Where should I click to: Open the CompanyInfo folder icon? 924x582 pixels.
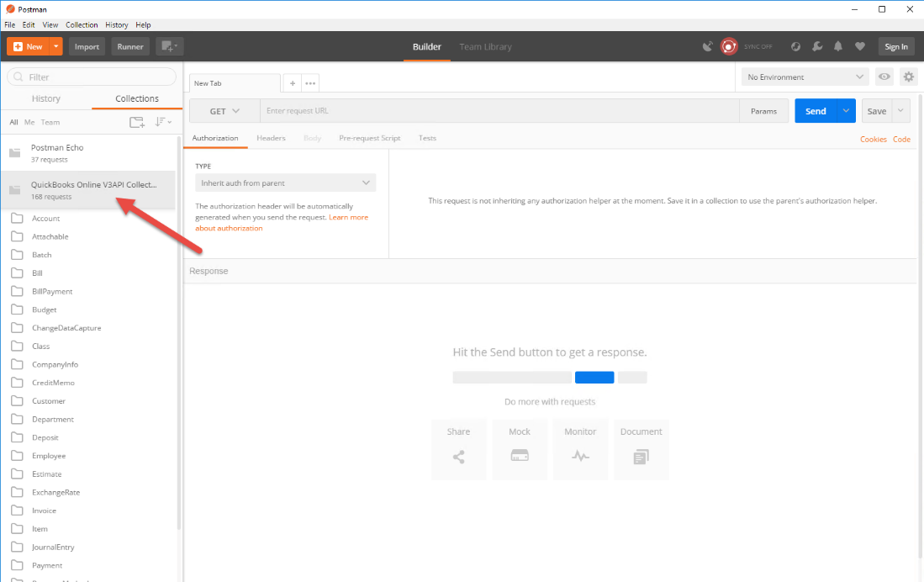point(17,364)
